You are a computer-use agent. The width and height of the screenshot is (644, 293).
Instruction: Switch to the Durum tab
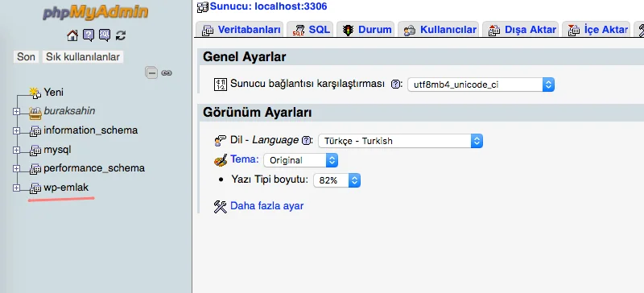[365, 30]
